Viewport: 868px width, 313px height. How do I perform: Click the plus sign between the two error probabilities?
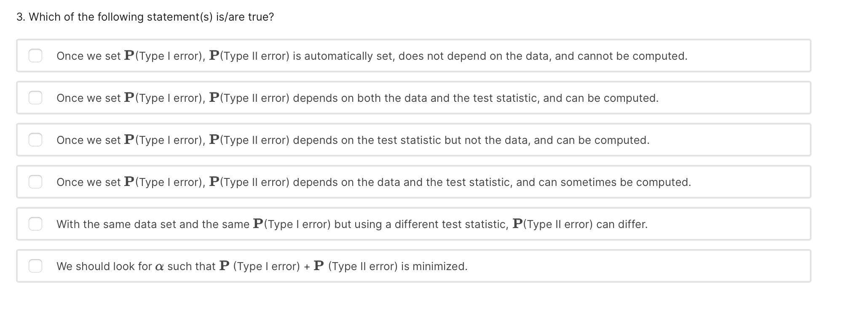click(307, 266)
